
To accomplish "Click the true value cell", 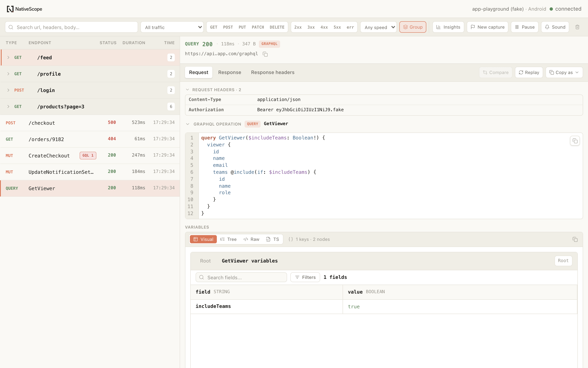I will (460, 306).
